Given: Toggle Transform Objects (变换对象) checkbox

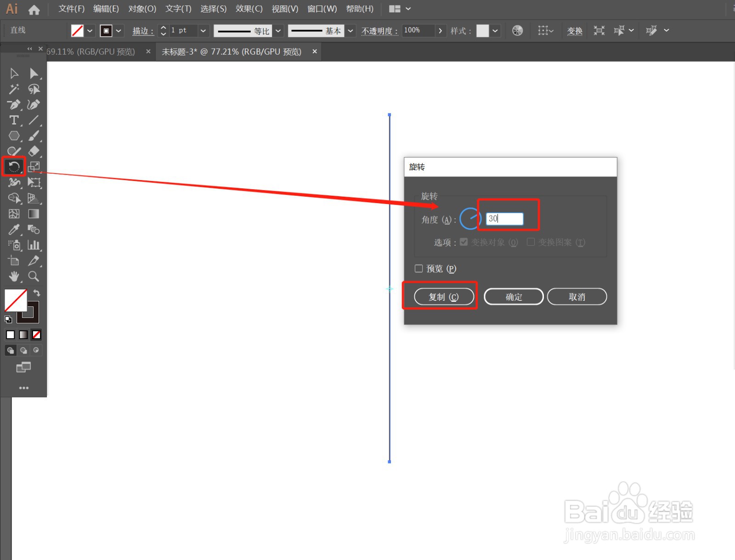Looking at the screenshot, I should [x=464, y=242].
